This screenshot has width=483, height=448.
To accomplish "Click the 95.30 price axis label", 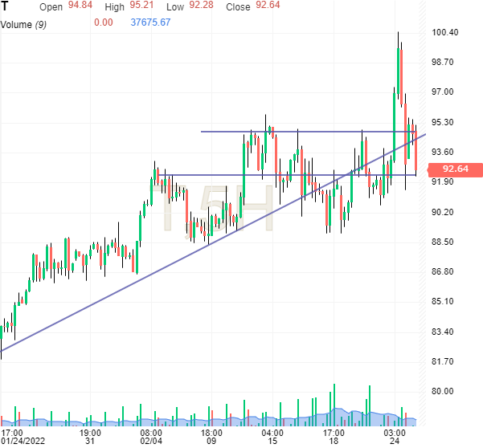I will [x=444, y=122].
